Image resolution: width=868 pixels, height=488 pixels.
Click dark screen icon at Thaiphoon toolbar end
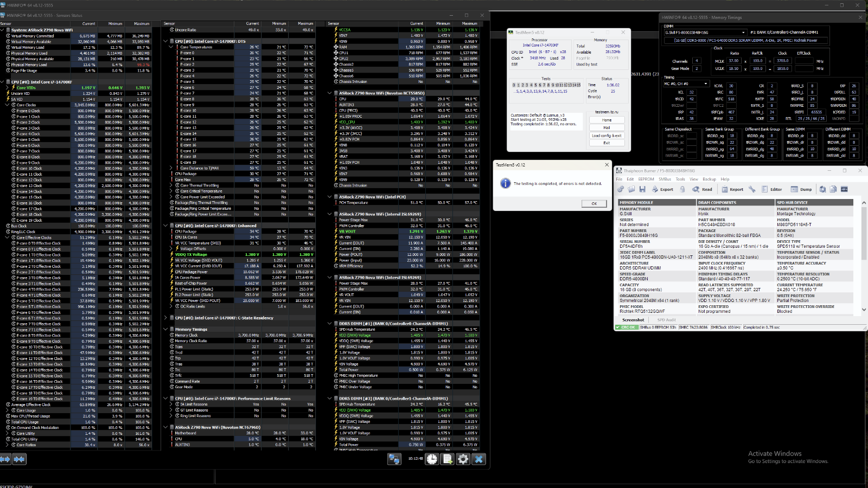[844, 189]
